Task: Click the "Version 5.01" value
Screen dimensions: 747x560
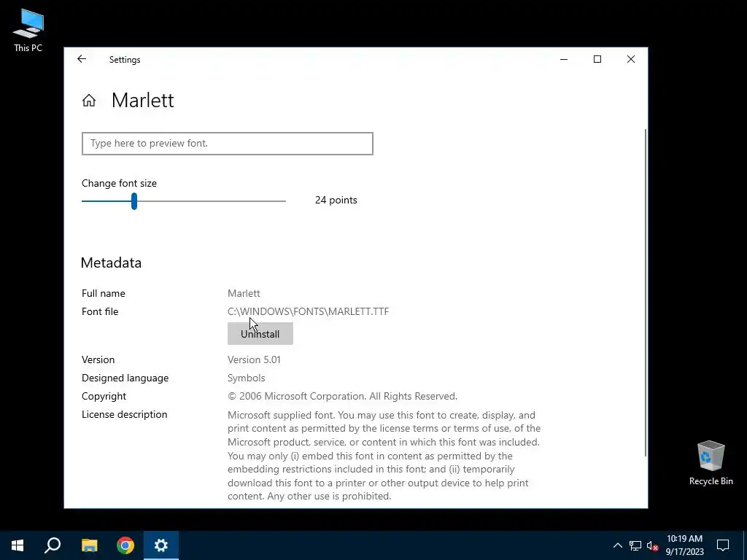Action: (x=254, y=359)
